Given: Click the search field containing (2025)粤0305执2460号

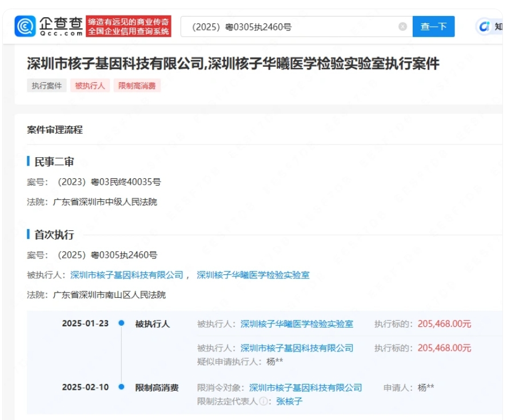Looking at the screenshot, I should pyautogui.click(x=297, y=26).
